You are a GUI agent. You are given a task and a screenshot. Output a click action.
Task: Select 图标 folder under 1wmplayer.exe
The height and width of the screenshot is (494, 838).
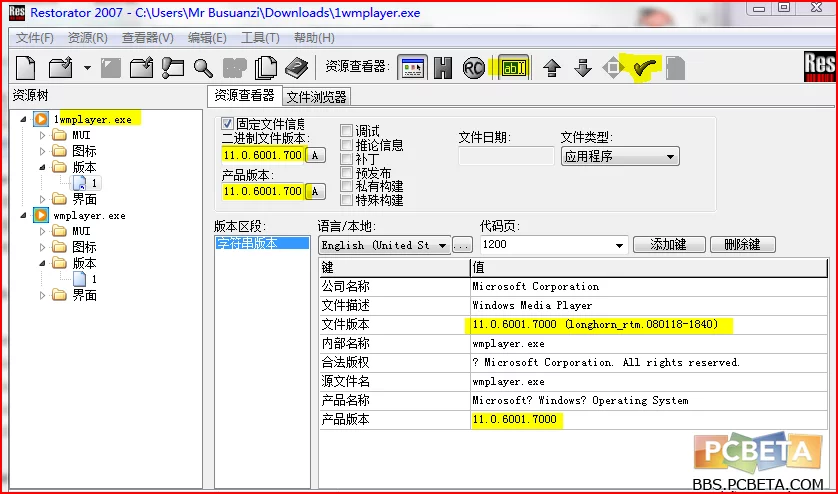(84, 151)
